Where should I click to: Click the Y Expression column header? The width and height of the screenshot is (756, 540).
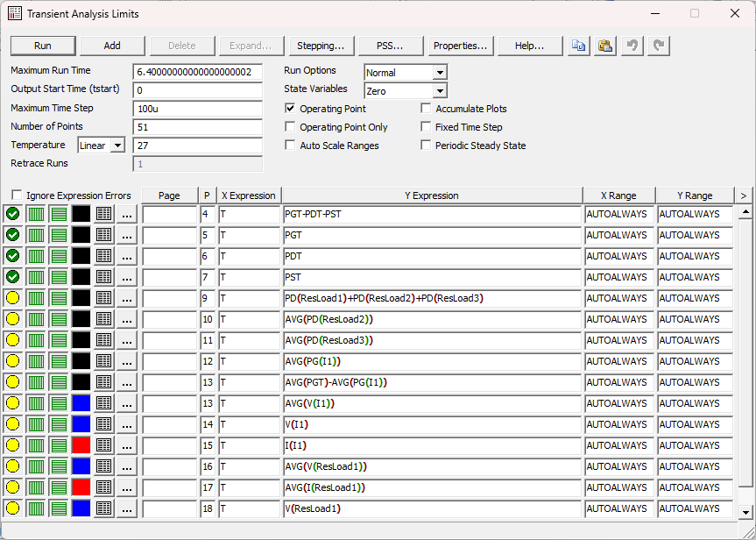coord(432,195)
